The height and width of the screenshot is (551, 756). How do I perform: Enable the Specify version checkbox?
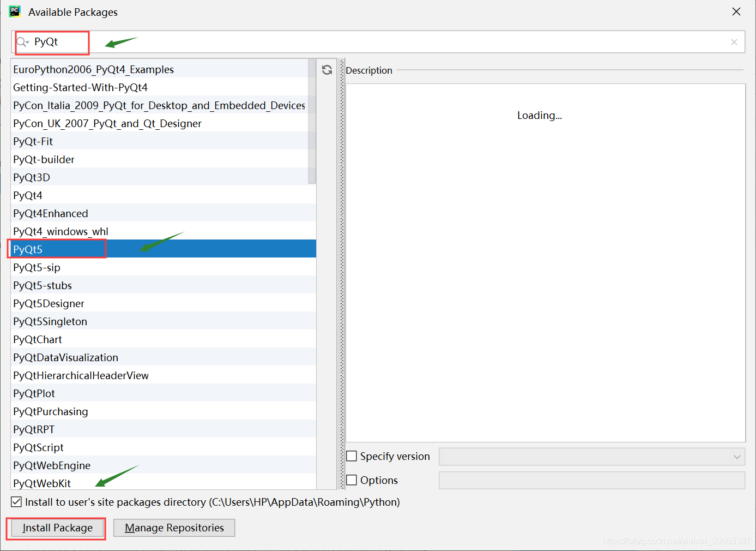click(x=352, y=456)
